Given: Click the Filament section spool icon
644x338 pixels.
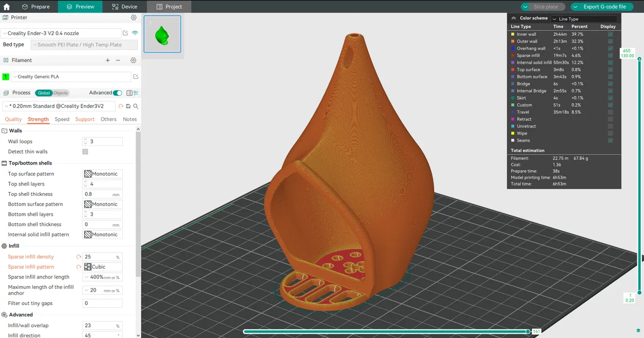Looking at the screenshot, I should 6,61.
